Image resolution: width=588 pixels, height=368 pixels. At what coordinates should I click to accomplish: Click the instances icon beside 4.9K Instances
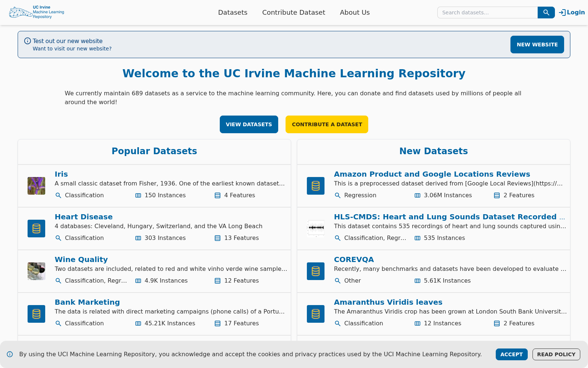[x=138, y=281]
